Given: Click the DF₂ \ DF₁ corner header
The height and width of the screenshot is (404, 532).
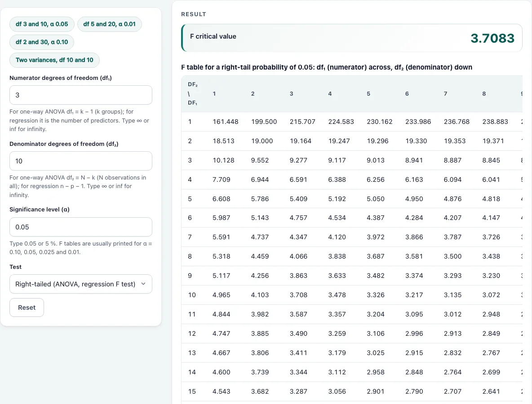Looking at the screenshot, I should (193, 93).
